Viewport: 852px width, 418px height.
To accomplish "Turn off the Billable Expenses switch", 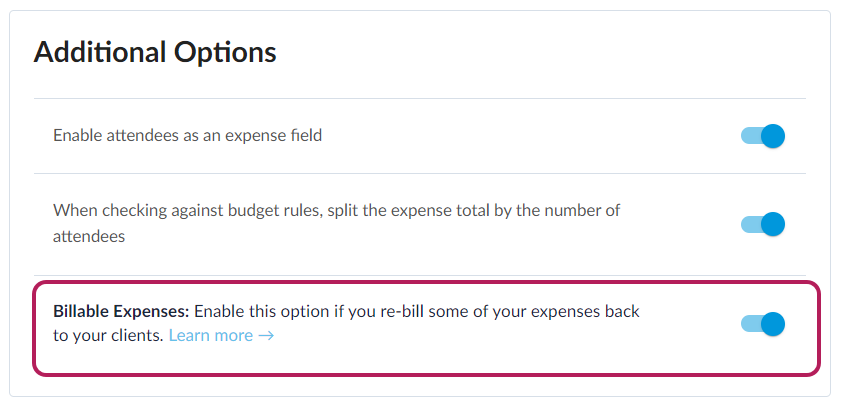I will (x=762, y=324).
